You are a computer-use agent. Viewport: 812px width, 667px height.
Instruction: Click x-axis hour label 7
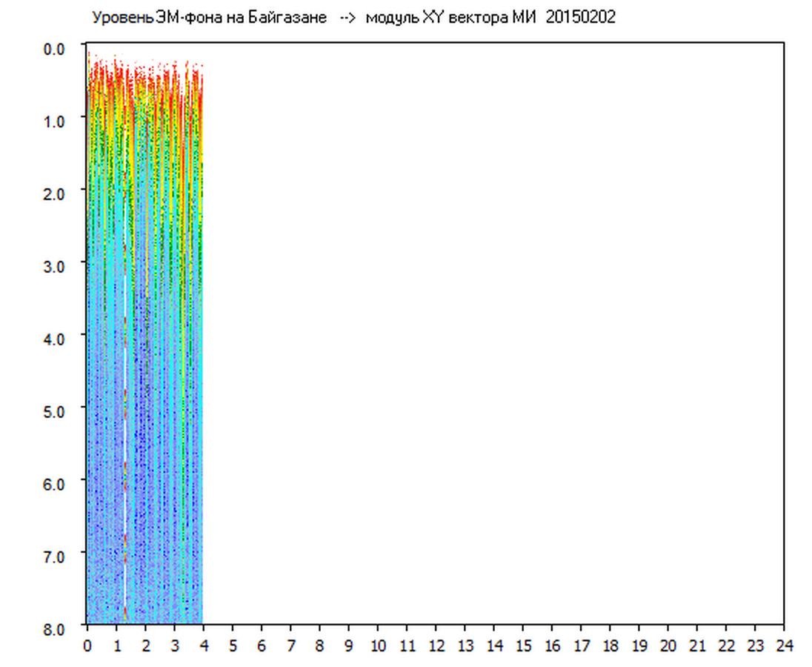point(291,646)
